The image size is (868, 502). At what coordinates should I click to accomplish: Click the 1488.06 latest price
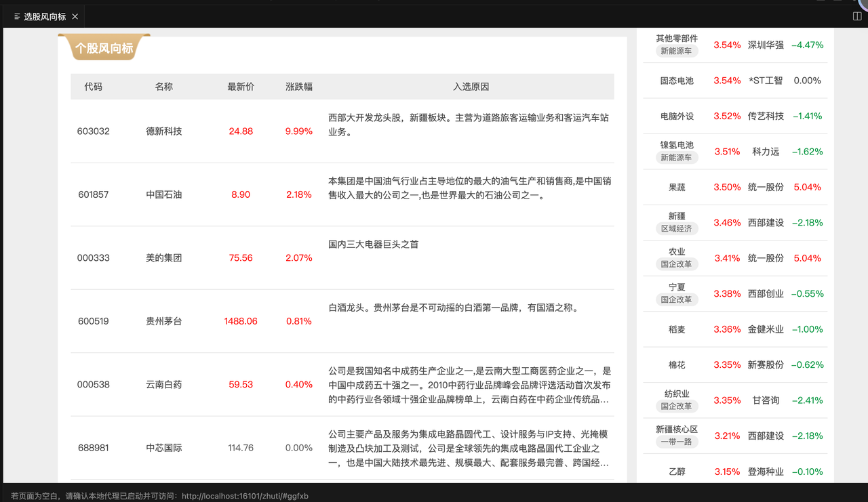click(x=241, y=321)
